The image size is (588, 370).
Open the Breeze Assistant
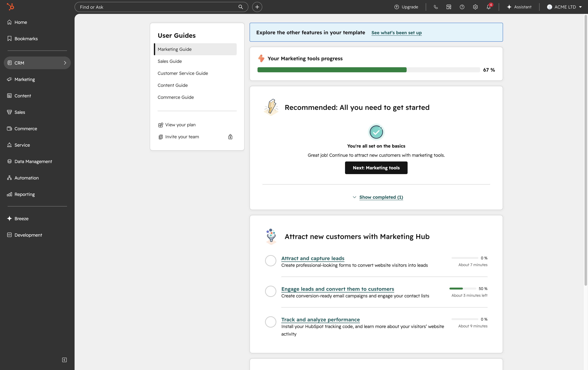pyautogui.click(x=519, y=7)
